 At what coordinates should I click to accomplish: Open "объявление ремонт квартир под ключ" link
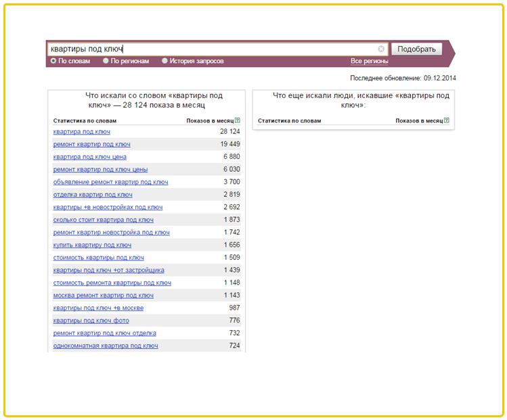pyautogui.click(x=110, y=182)
